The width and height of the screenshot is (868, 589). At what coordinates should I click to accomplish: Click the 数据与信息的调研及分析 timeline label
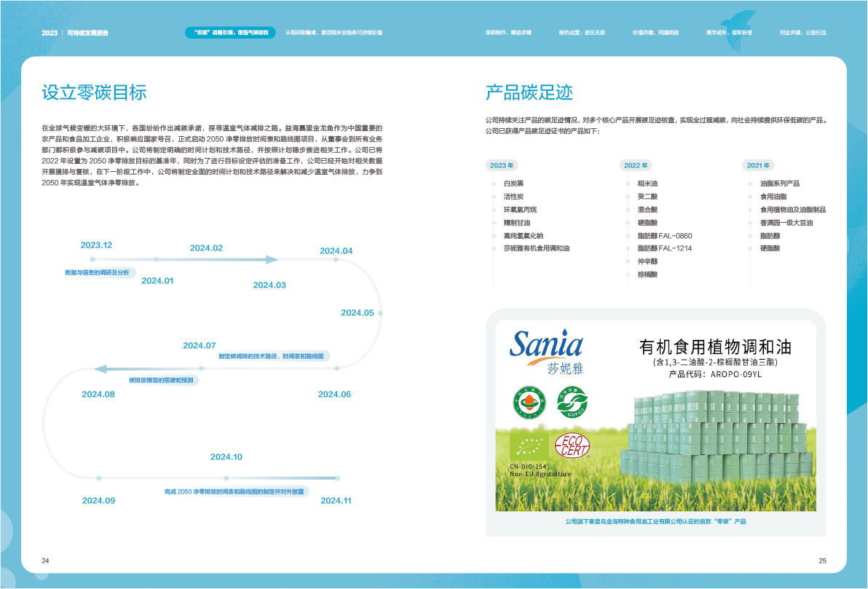click(x=97, y=272)
